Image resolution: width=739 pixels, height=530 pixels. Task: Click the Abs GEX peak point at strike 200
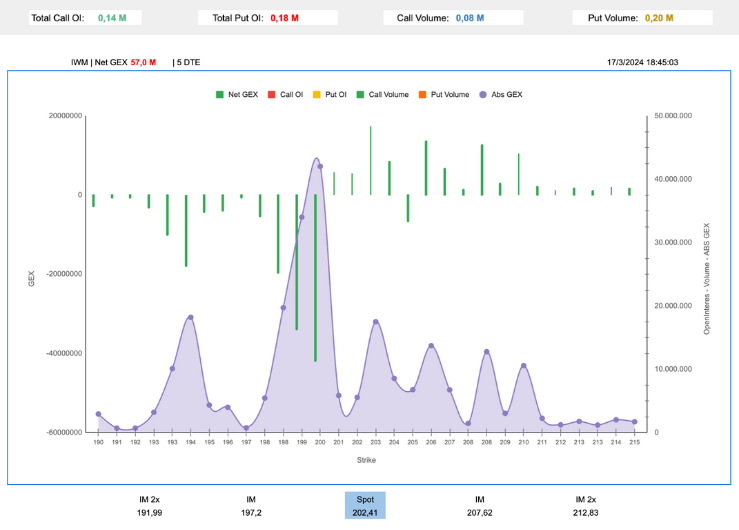320,166
